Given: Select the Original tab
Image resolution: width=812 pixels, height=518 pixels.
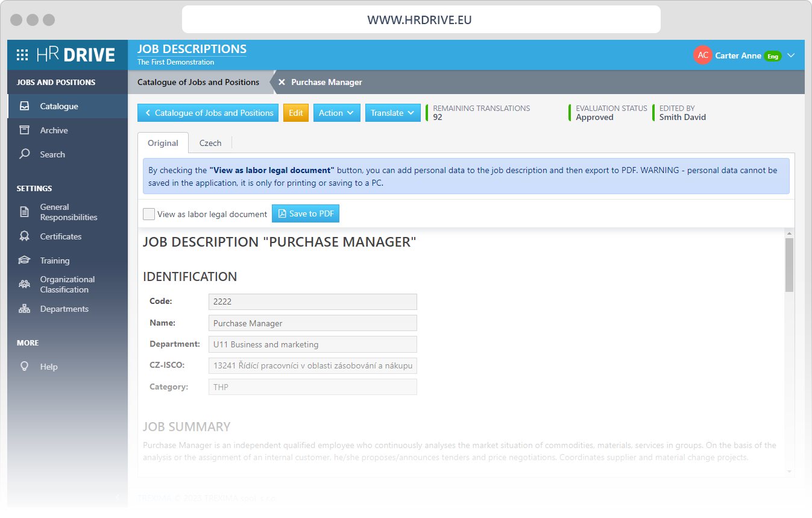Looking at the screenshot, I should [x=163, y=144].
